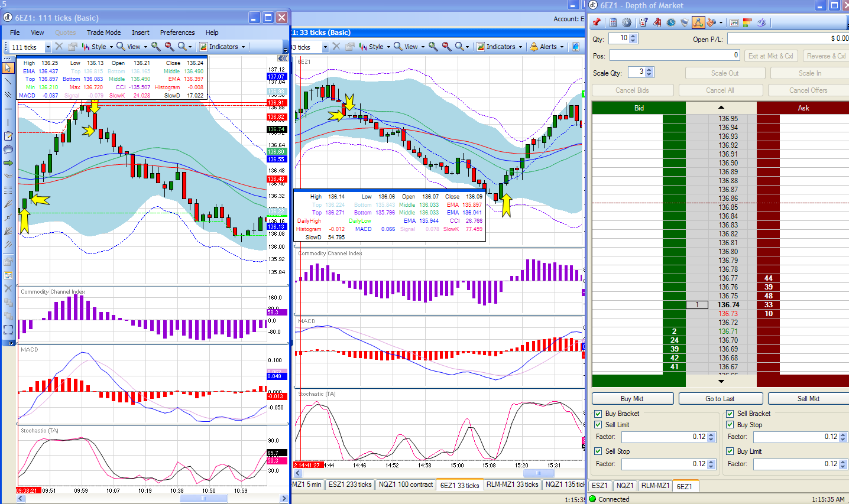Zoom in on the 111 ticks chart
This screenshot has height=504, width=849.
[156, 47]
